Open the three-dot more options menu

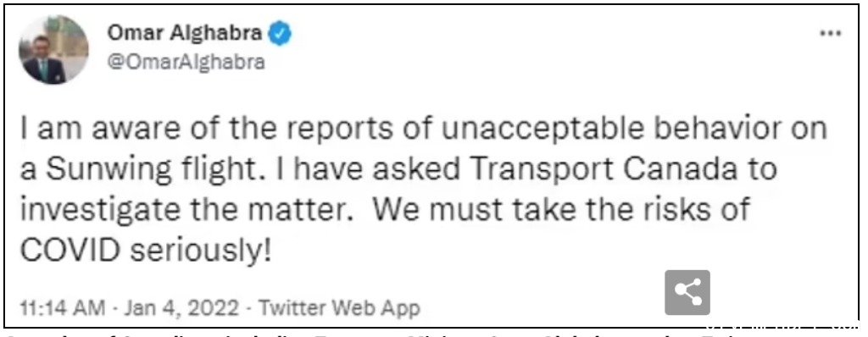(x=831, y=33)
